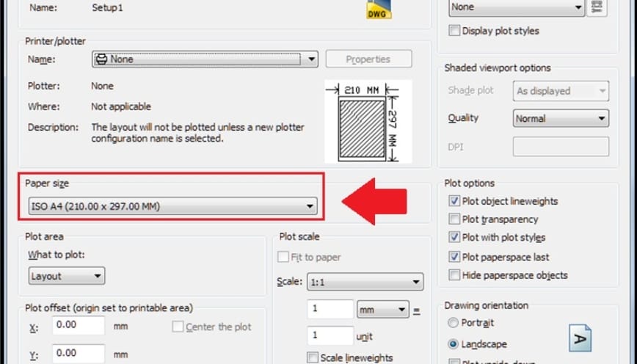Click the landscape orientation page icon
637x364 pixels.
(580, 338)
